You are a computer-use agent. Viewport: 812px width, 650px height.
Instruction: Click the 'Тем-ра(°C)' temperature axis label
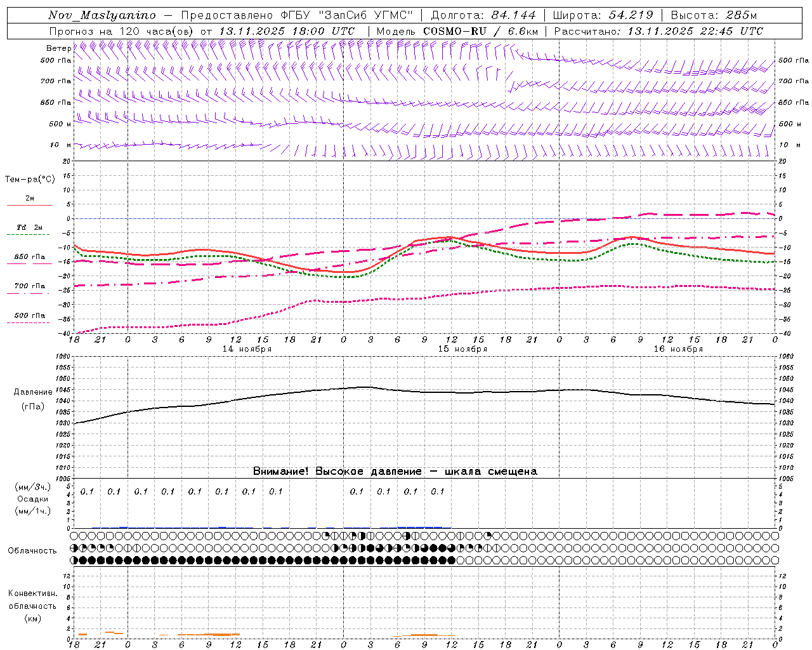click(30, 180)
